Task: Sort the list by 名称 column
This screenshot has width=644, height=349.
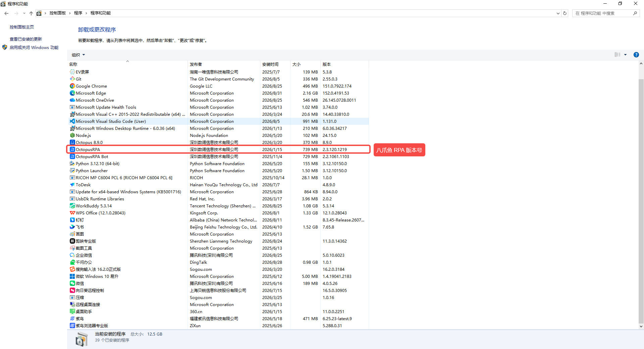Action: click(x=127, y=64)
